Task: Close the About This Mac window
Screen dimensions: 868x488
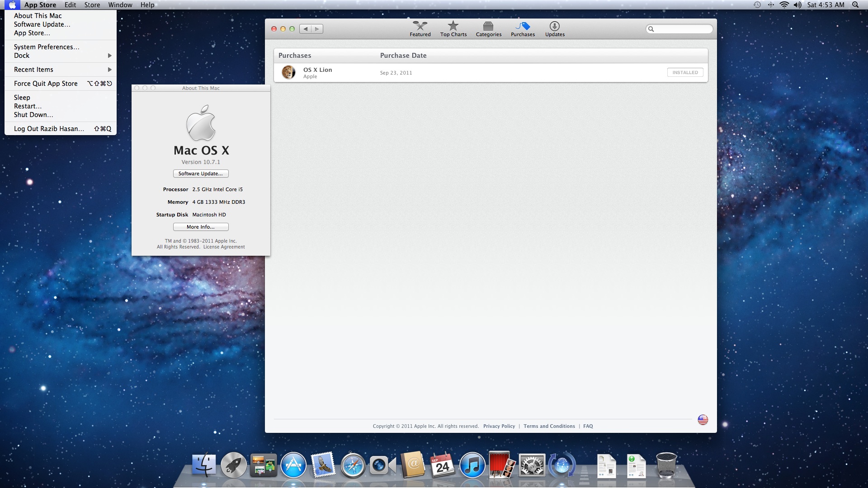Action: [137, 88]
